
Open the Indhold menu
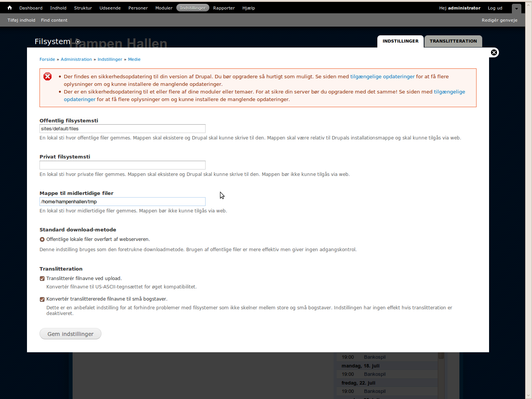[x=58, y=8]
